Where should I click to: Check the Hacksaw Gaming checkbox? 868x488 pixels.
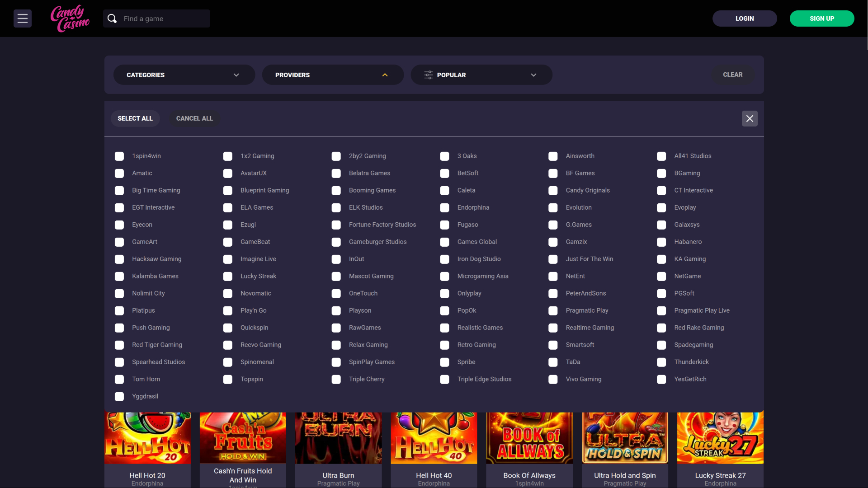(x=119, y=259)
